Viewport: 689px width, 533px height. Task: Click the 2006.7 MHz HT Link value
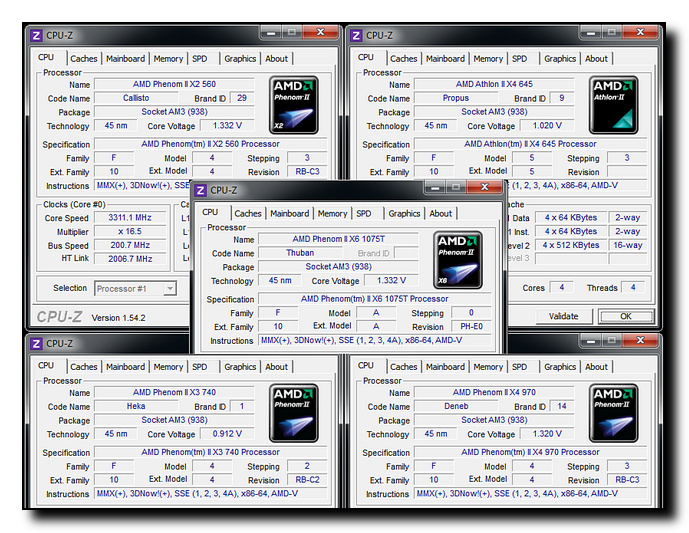(130, 259)
